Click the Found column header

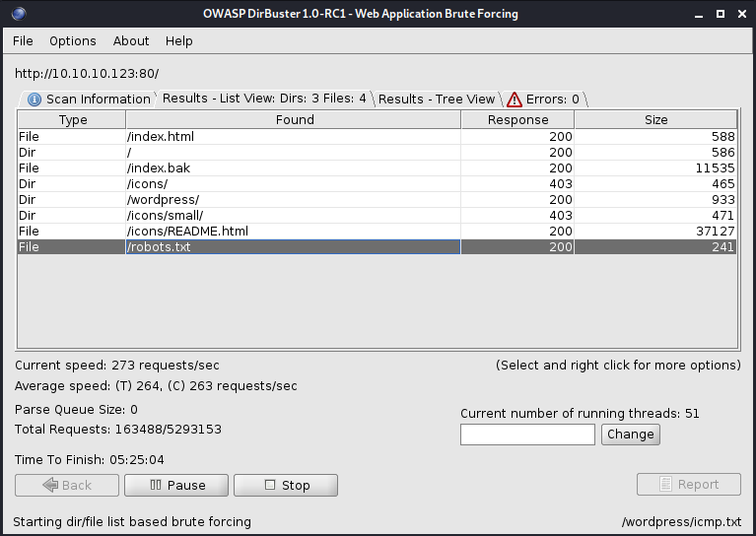[294, 120]
